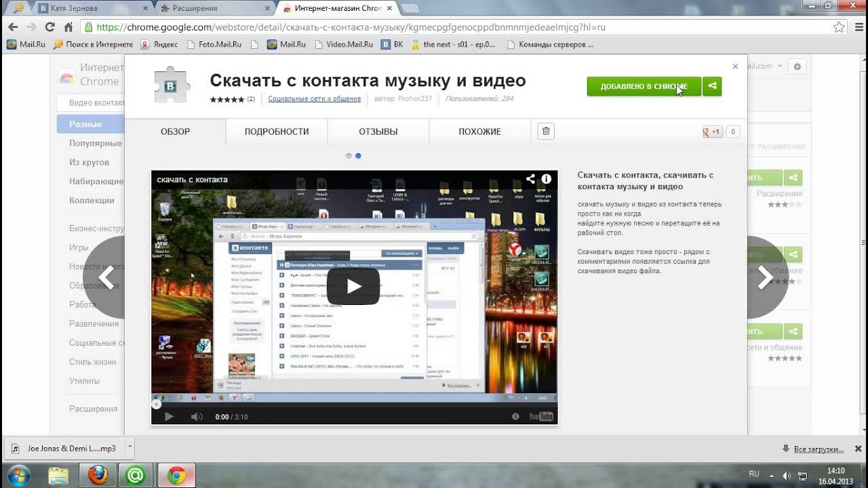Remove the extension with the trash icon
This screenshot has height=488, width=868.
(x=547, y=131)
